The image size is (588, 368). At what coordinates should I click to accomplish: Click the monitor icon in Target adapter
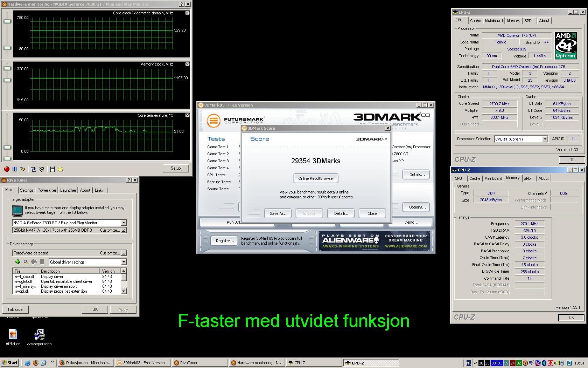click(x=17, y=210)
